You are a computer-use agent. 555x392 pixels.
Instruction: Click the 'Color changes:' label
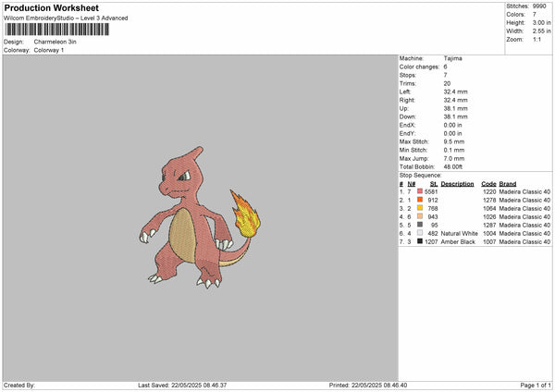tap(419, 67)
